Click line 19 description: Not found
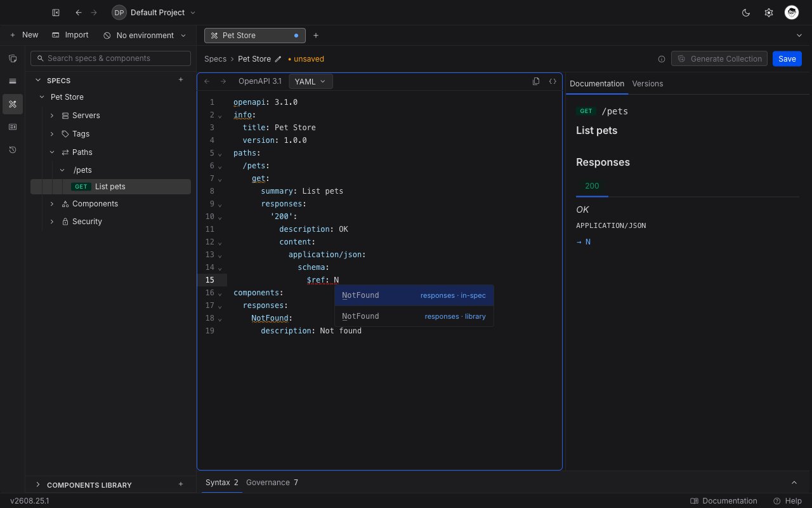This screenshot has height=508, width=812. tap(311, 331)
